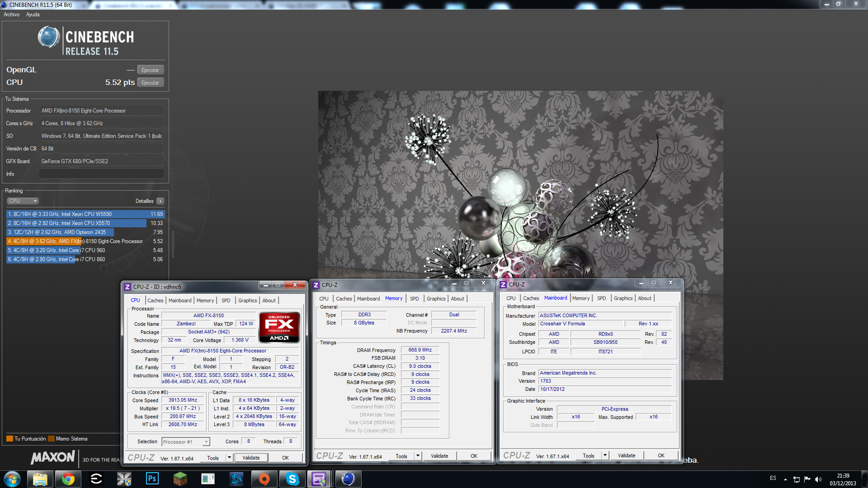Click OK in the vdhnc6 CPU-Z window

(285, 458)
